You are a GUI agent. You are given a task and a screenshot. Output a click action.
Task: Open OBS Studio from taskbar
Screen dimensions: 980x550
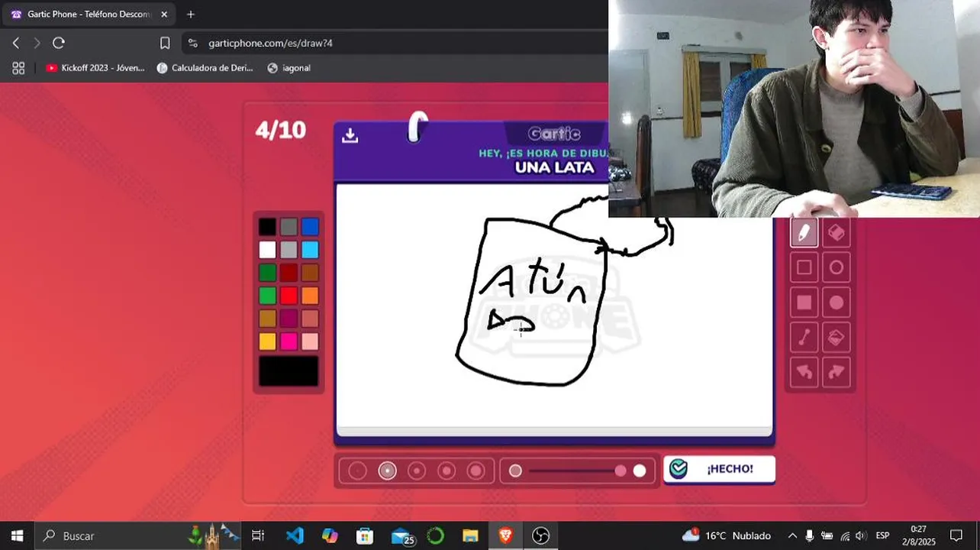pos(540,535)
